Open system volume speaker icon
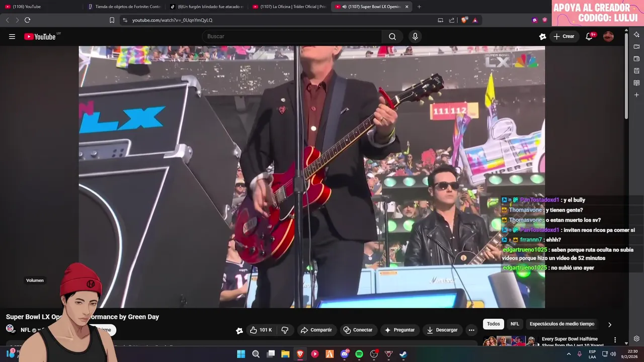644x362 pixels. pyautogui.click(x=613, y=354)
